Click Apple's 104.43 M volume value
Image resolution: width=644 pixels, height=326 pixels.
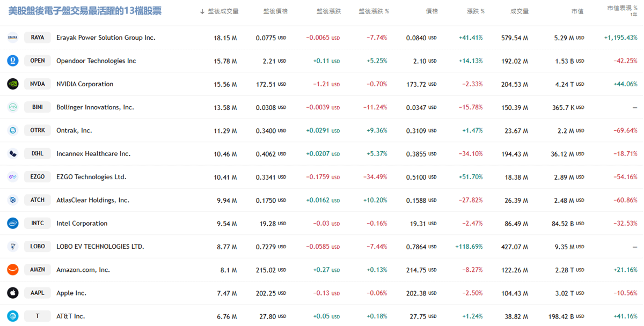[515, 293]
